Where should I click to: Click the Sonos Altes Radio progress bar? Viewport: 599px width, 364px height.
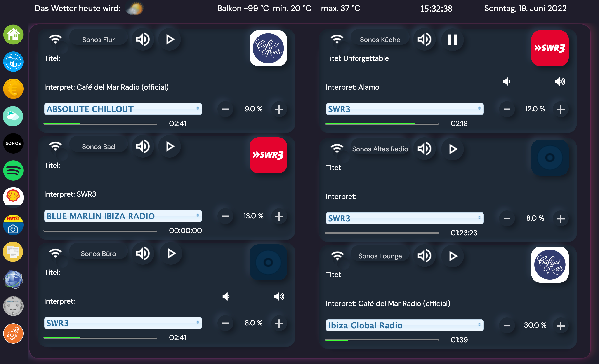[382, 233]
